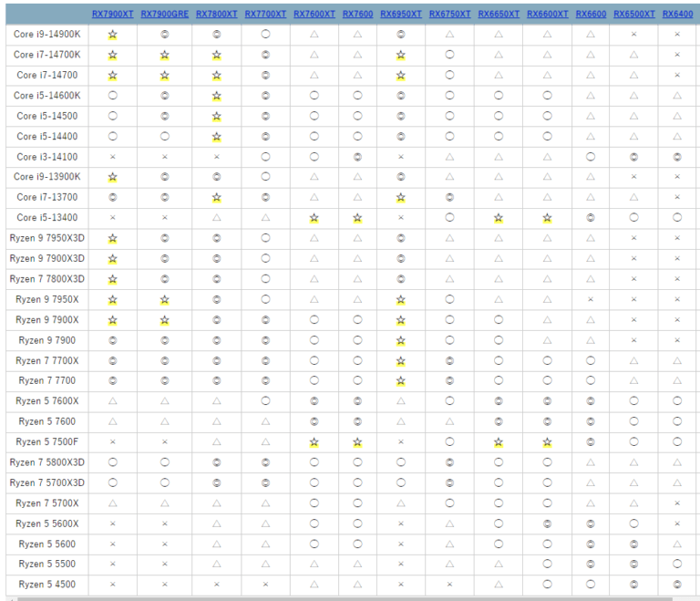Screen dimensions: 700x601
Task: Click the star for Ryzen 7 7800X3D and RX7900XT
Action: click(112, 279)
